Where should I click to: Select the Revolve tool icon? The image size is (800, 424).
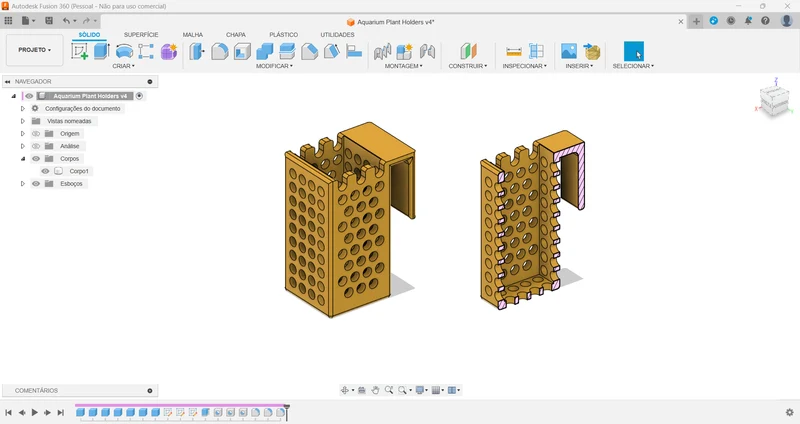coord(124,51)
